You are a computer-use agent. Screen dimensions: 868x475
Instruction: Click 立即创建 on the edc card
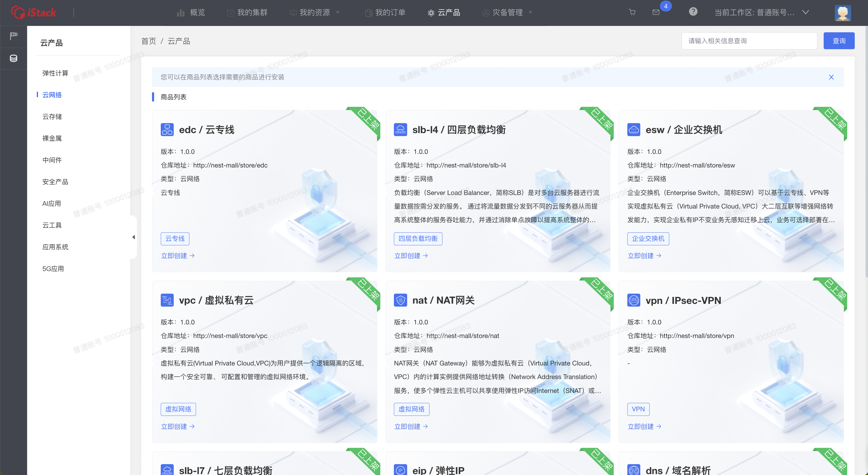point(178,256)
